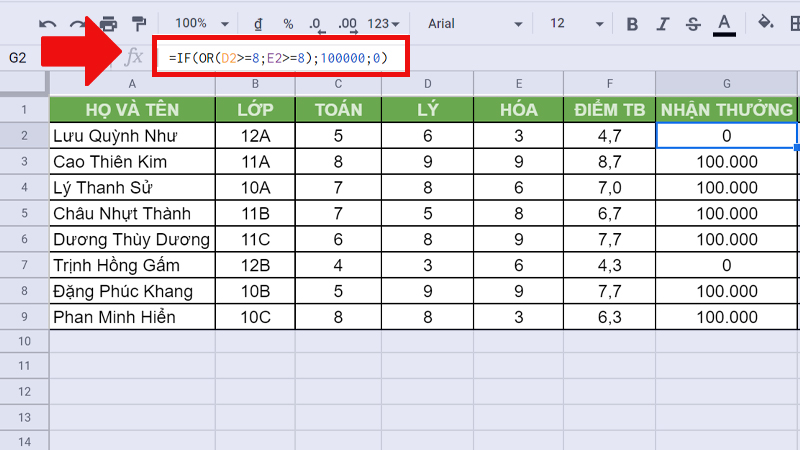The width and height of the screenshot is (800, 450).
Task: Click the Redo arrow icon
Action: tap(77, 23)
